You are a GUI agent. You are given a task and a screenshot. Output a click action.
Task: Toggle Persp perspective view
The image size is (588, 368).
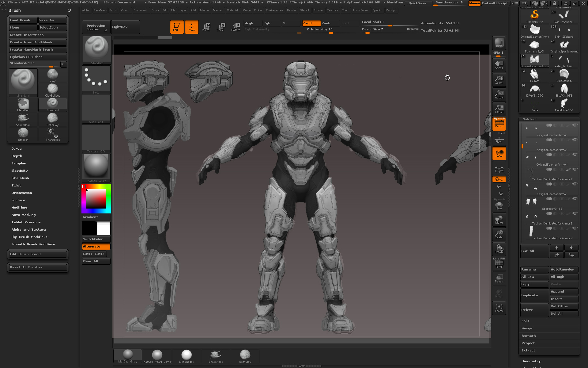499,124
